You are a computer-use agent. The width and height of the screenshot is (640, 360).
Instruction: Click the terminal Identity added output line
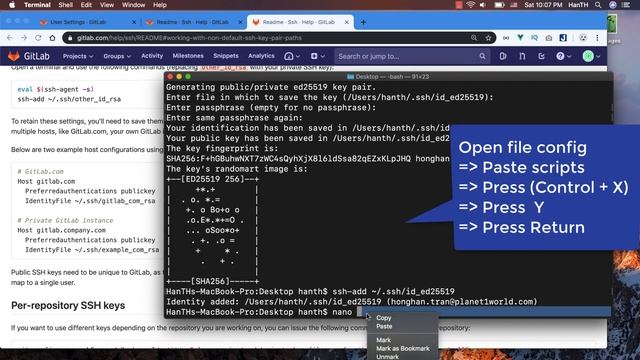coord(351,302)
